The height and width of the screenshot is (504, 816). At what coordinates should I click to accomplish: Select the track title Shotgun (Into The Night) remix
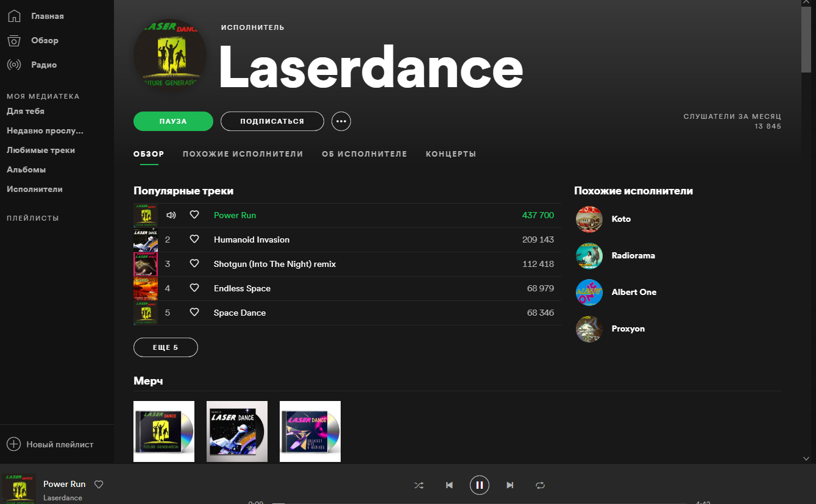click(275, 264)
